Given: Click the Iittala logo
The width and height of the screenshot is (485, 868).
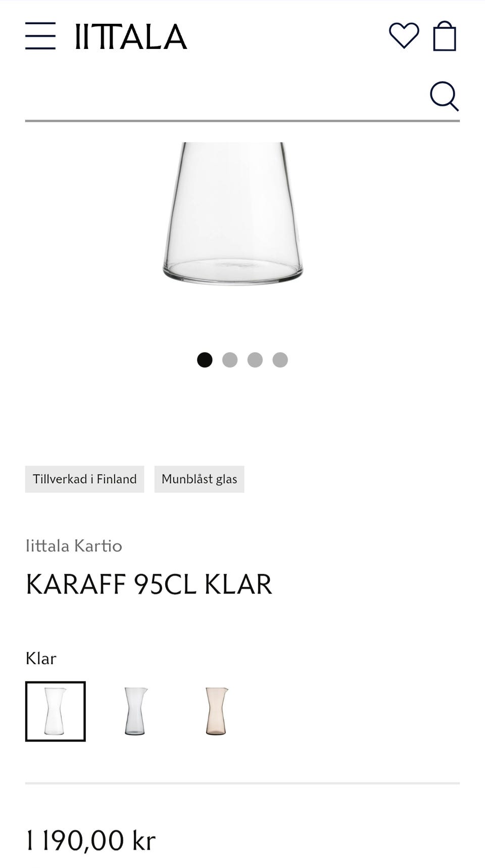Looking at the screenshot, I should point(131,36).
